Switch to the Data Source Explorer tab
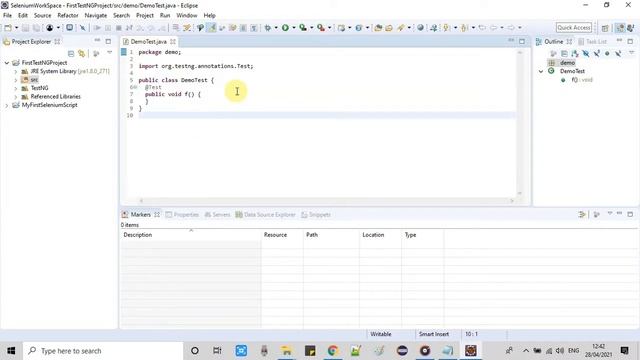This screenshot has width=640, height=360. click(x=265, y=215)
